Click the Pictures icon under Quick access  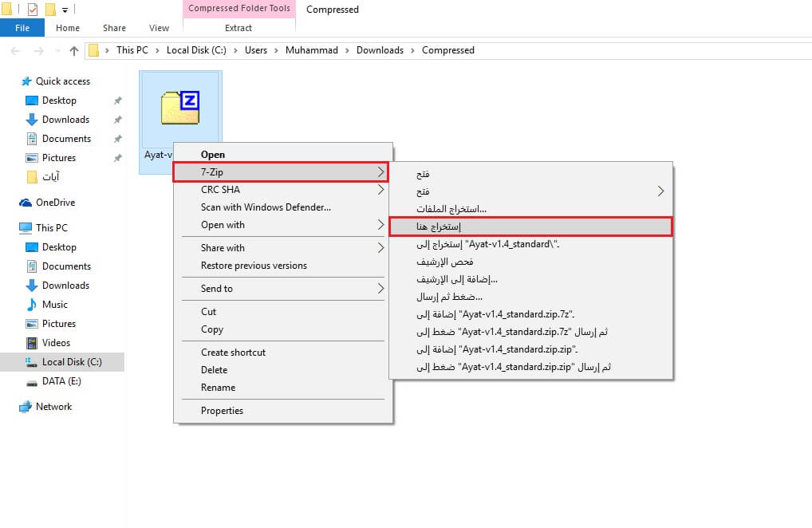tap(32, 158)
